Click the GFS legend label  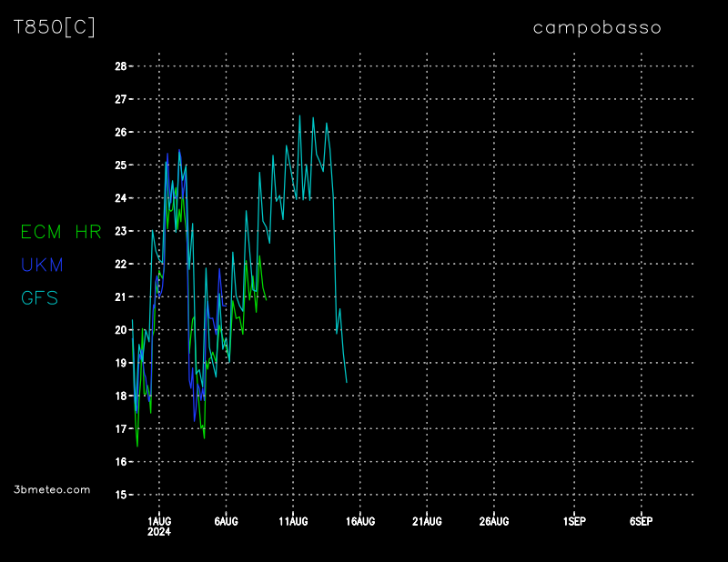click(40, 297)
